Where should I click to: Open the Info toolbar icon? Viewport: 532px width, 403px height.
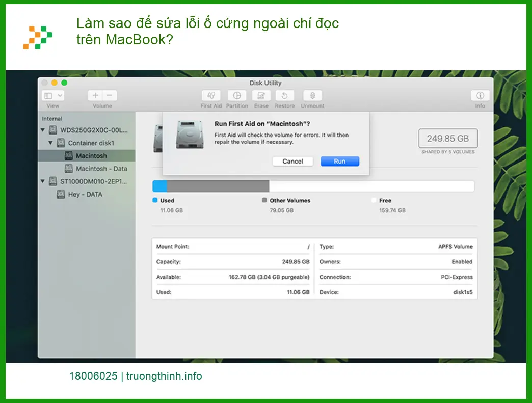coord(480,96)
